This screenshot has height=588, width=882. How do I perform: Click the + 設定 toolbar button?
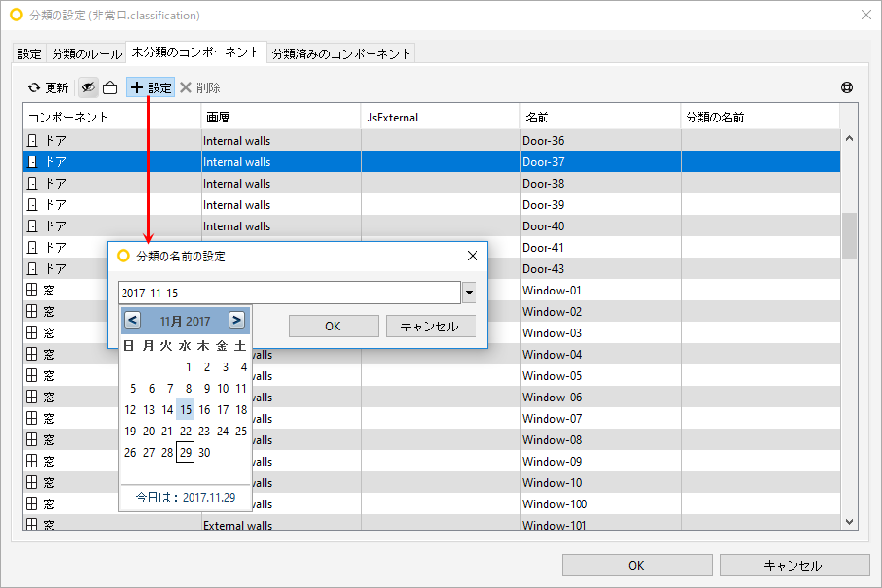pos(151,87)
